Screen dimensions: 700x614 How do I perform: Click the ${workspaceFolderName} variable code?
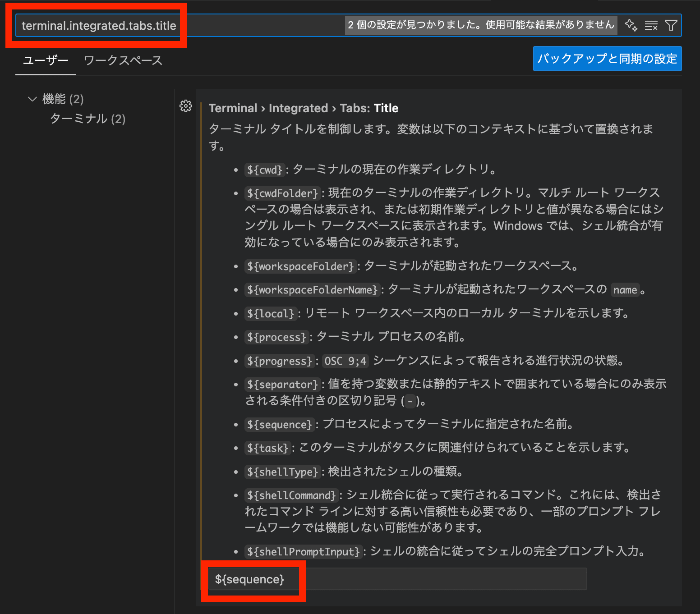tap(312, 290)
